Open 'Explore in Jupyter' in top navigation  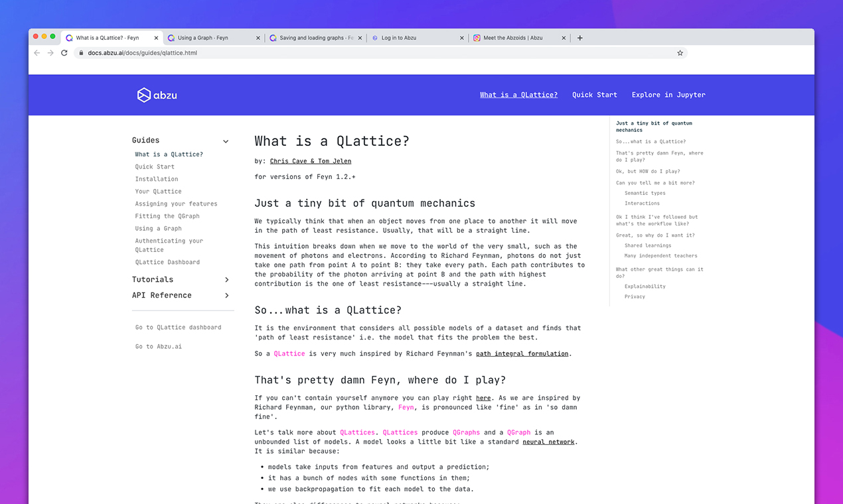point(668,95)
